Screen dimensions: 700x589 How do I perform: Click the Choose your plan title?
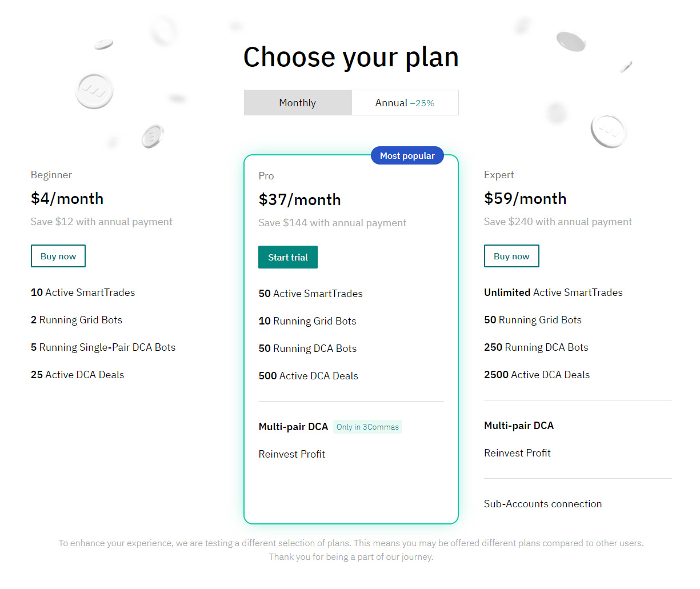pos(350,57)
